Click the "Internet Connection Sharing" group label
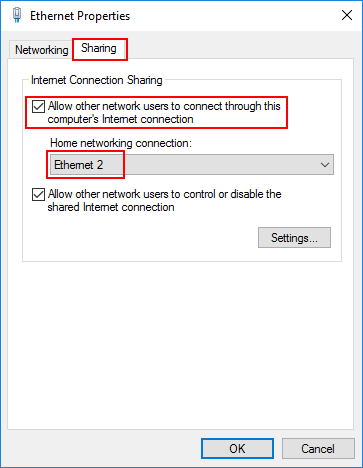 pyautogui.click(x=97, y=80)
